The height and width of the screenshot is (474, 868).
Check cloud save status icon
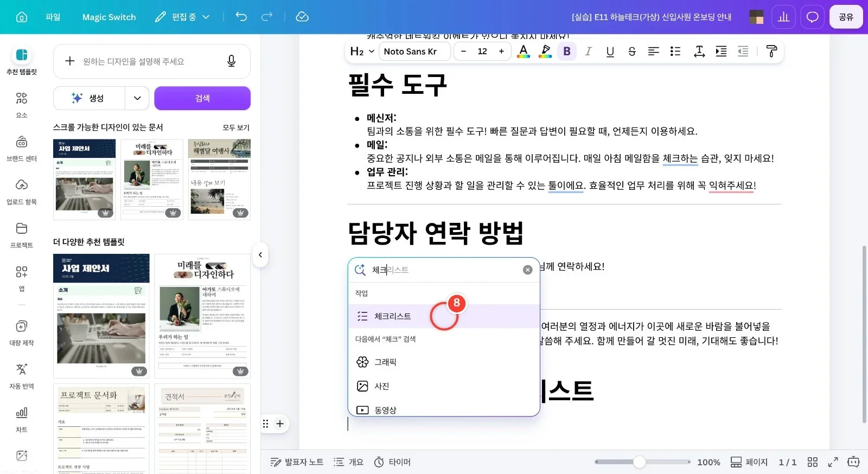(x=302, y=17)
